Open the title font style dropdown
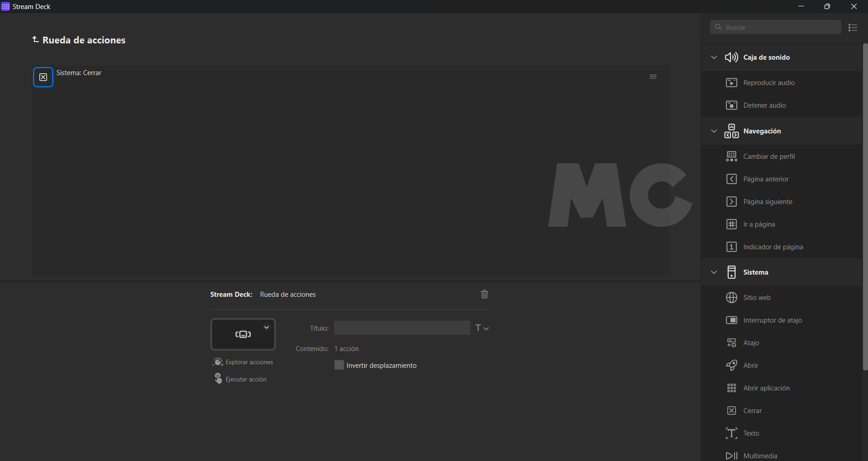Image resolution: width=868 pixels, height=461 pixels. coord(482,328)
